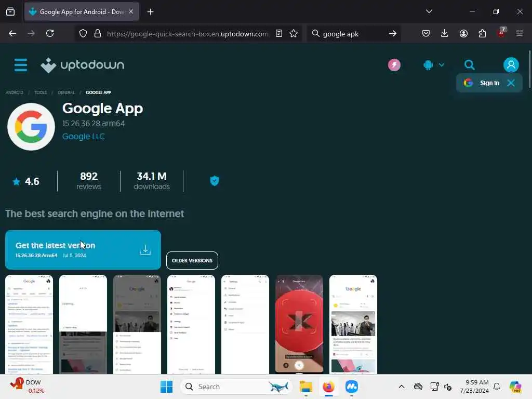532x399 pixels.
Task: Open the tracking protection shield
Action: pyautogui.click(x=83, y=34)
